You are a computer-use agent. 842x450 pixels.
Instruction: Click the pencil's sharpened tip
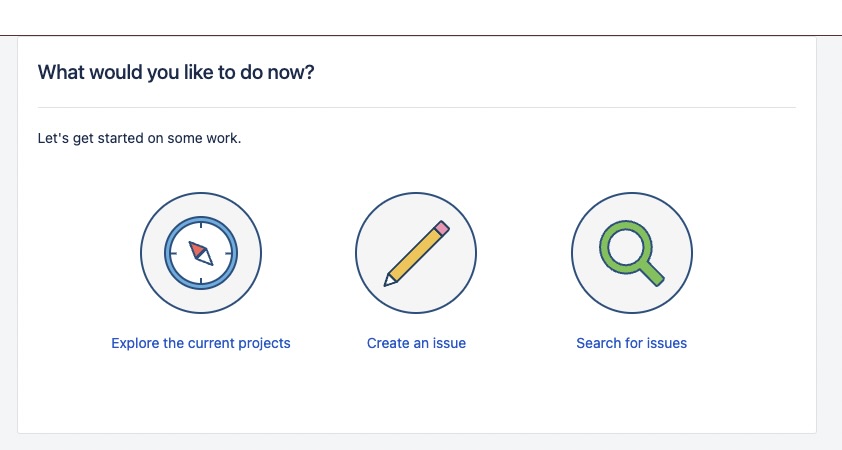391,280
